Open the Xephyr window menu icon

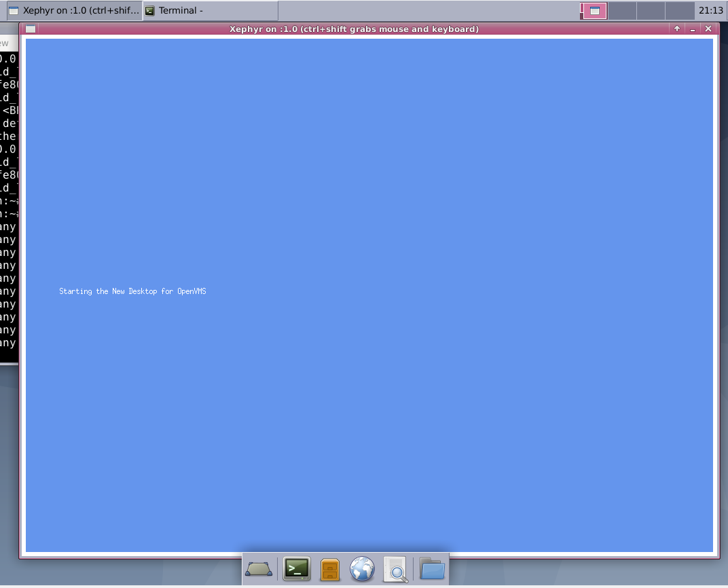tap(30, 29)
